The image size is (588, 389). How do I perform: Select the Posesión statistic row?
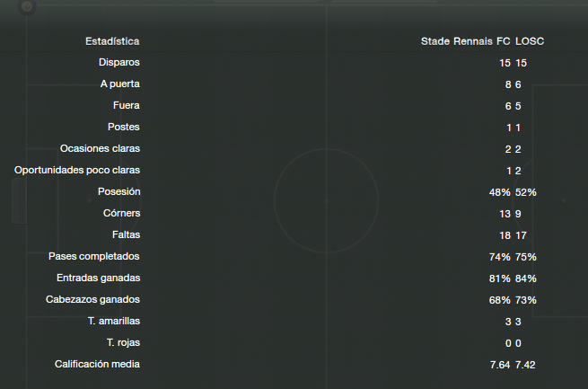coord(294,192)
